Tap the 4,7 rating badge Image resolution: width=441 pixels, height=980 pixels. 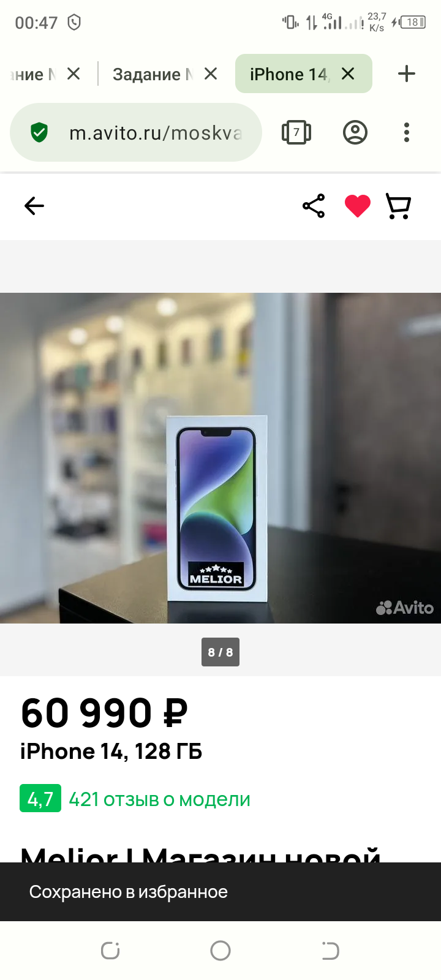tap(40, 798)
